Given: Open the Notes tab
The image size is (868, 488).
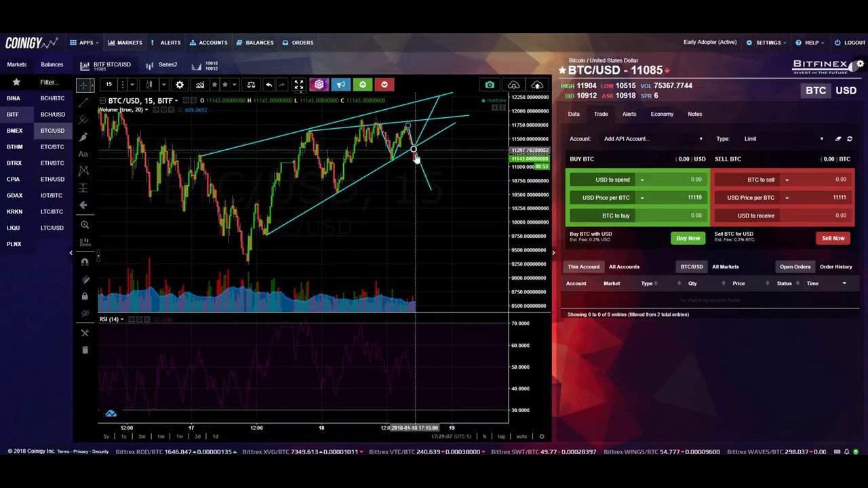Looking at the screenshot, I should pos(694,114).
